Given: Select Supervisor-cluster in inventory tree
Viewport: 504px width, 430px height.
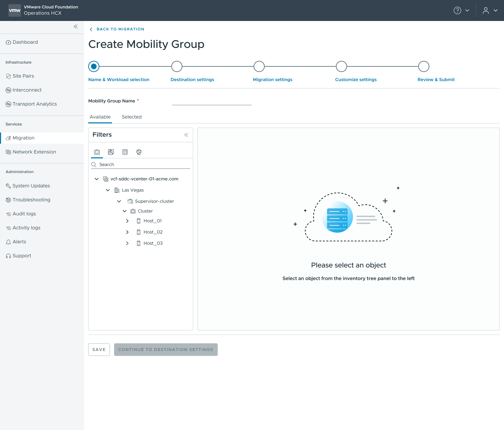Looking at the screenshot, I should [x=155, y=201].
